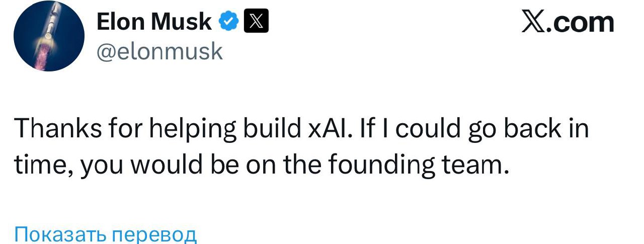Open the @elonmusk handle
Image resolution: width=644 pixels, height=244 pixels.
click(159, 51)
